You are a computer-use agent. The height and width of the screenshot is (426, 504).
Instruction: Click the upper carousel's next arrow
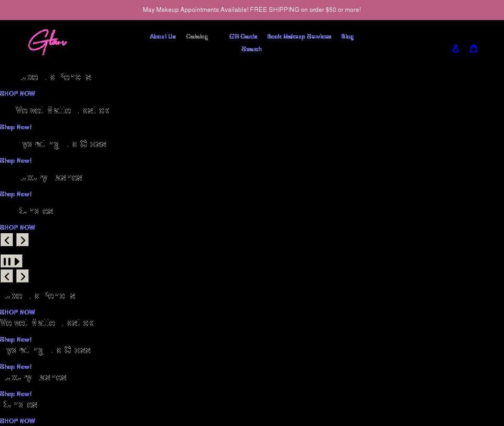[x=22, y=240]
